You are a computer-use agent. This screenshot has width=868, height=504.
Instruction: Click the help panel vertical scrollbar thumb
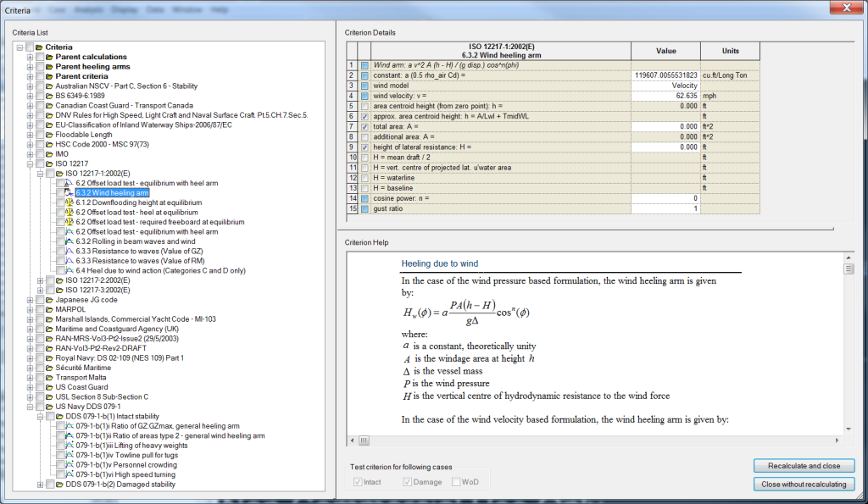click(848, 269)
